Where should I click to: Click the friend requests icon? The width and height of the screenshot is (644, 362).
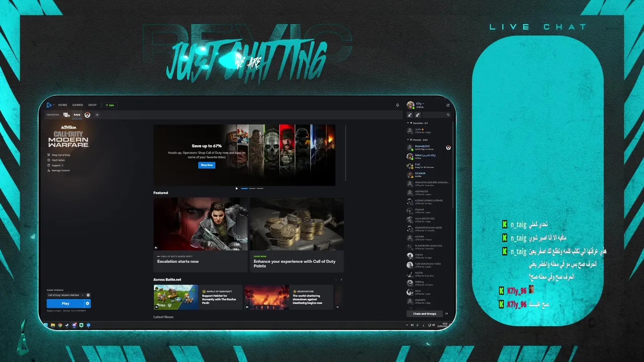[x=418, y=115]
